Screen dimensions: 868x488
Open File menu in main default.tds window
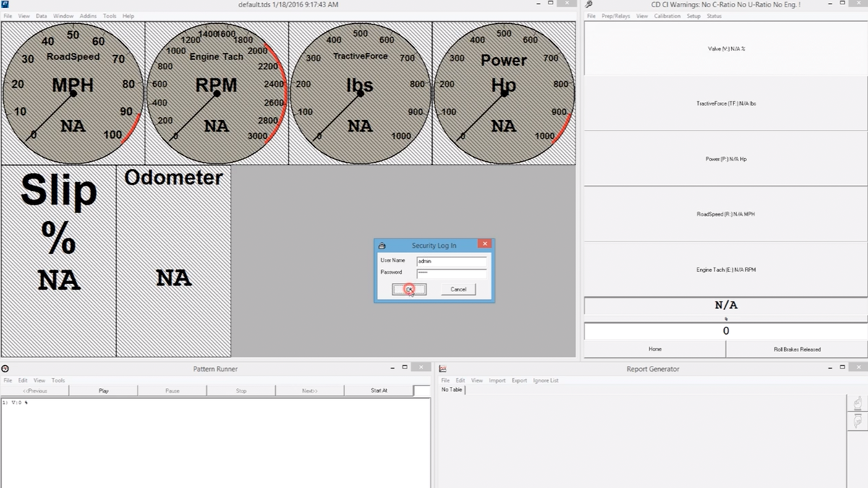[x=8, y=16]
